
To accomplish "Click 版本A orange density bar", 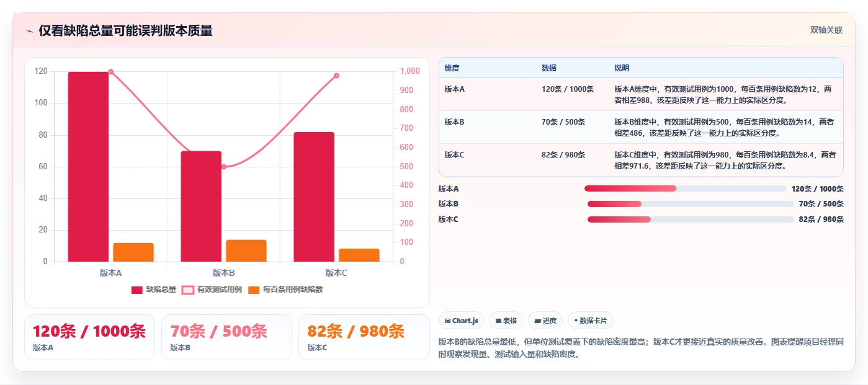I will tap(133, 252).
